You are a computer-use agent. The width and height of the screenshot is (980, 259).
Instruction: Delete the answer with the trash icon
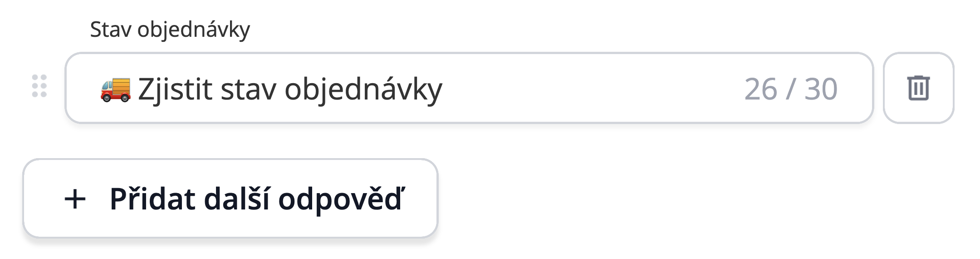point(918,88)
